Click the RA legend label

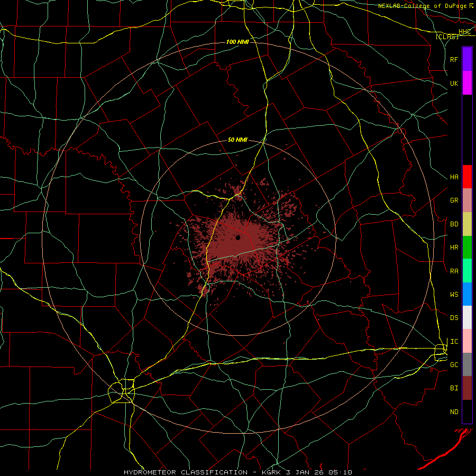pos(454,271)
